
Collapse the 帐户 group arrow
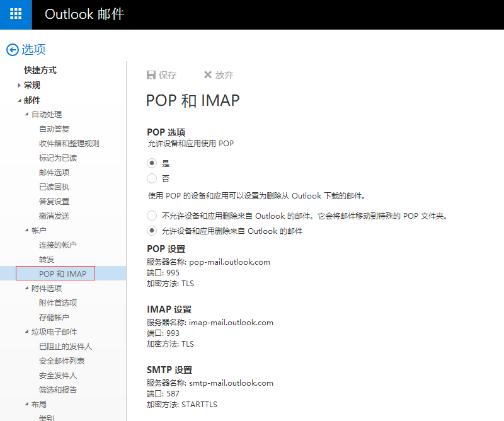(26, 229)
